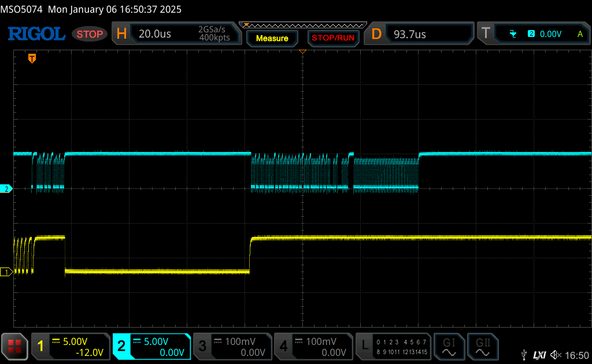This screenshot has height=364, width=592.
Task: Toggle the muted speaker sound icon
Action: click(556, 355)
